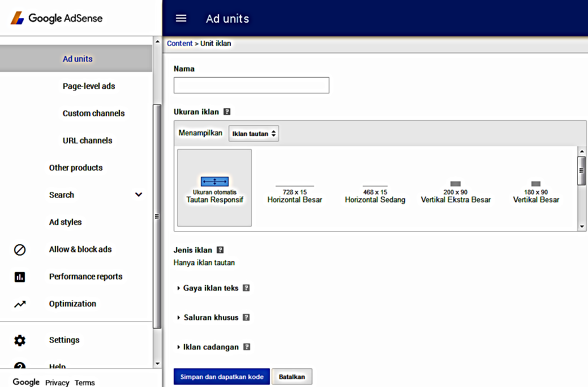
Task: Click the Performance reports bar chart icon
Action: (19, 277)
